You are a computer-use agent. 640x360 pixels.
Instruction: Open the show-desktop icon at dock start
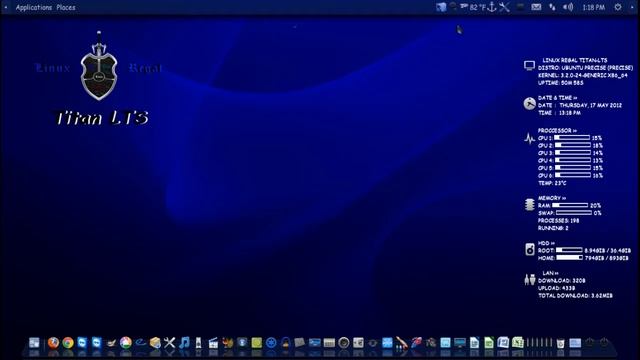pos(34,342)
